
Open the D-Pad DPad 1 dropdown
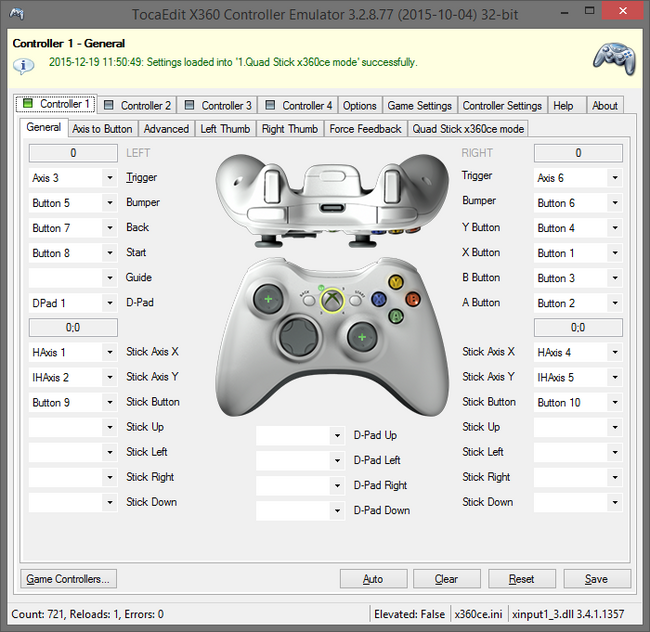[110, 303]
